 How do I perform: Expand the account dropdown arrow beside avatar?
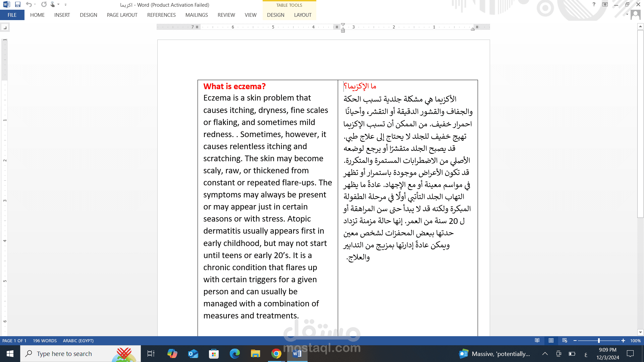point(627,14)
